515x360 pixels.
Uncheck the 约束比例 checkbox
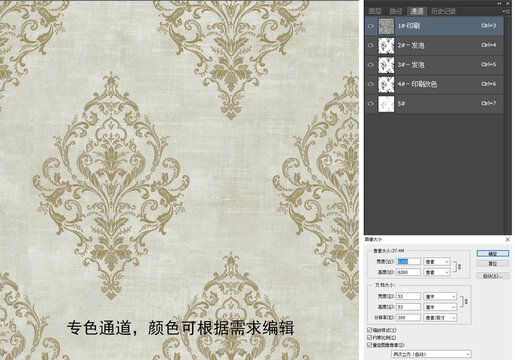[x=369, y=337]
